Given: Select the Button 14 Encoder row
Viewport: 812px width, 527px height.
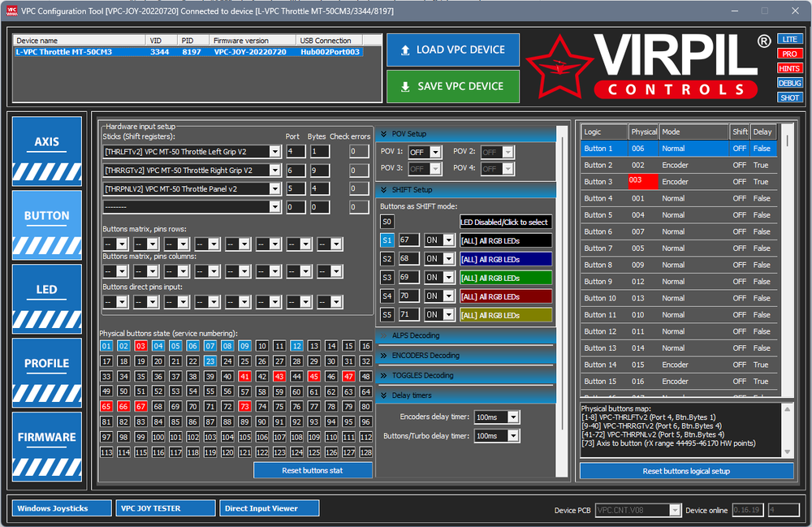Looking at the screenshot, I should 679,365.
